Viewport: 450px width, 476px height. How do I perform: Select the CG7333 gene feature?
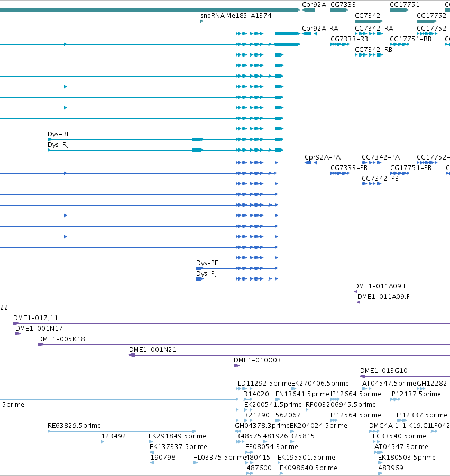click(339, 10)
